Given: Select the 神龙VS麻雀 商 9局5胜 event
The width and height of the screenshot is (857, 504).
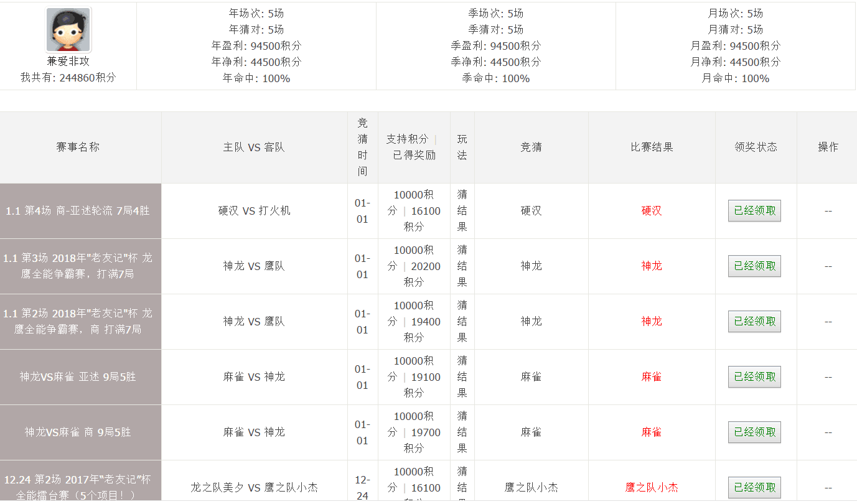Looking at the screenshot, I should pos(78,432).
